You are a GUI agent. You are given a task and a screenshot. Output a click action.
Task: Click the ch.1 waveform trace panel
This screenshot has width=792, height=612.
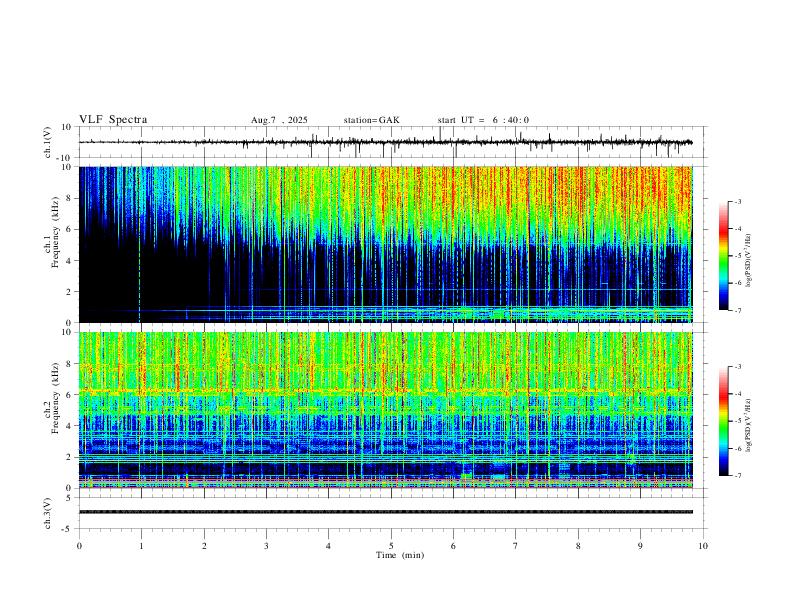point(392,142)
